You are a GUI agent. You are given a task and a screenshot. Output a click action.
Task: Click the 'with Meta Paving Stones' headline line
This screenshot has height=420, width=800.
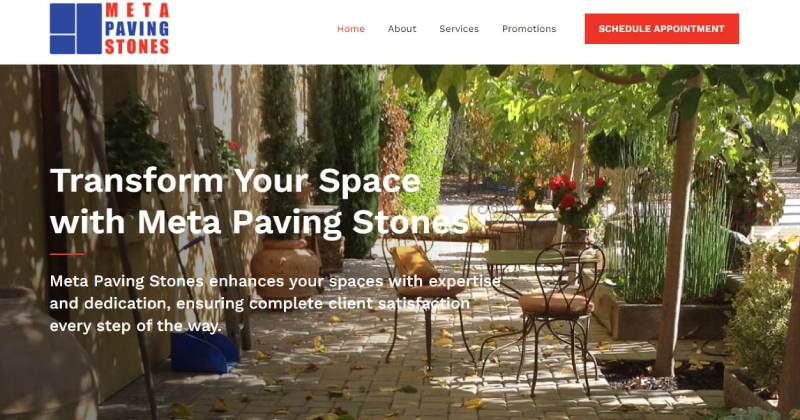259,223
